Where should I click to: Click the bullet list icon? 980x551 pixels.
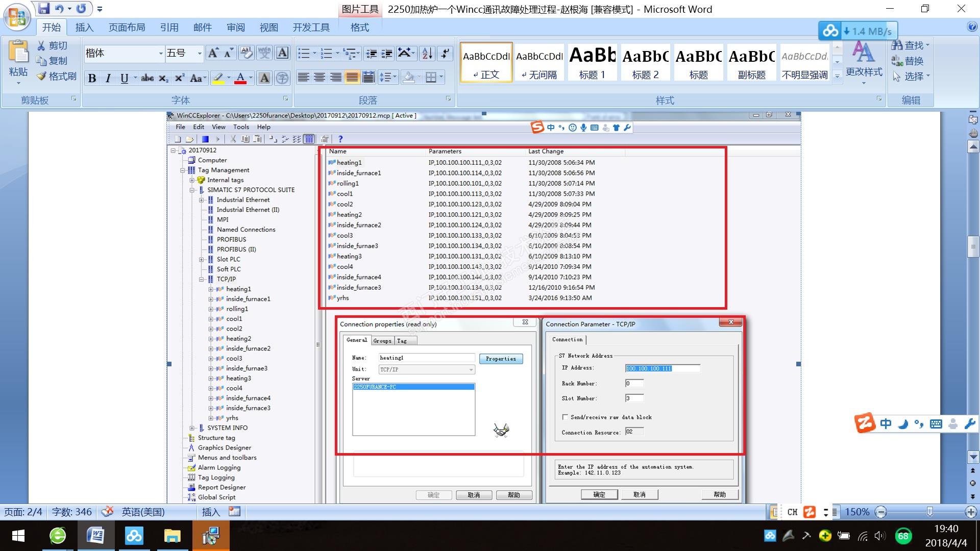pyautogui.click(x=304, y=53)
